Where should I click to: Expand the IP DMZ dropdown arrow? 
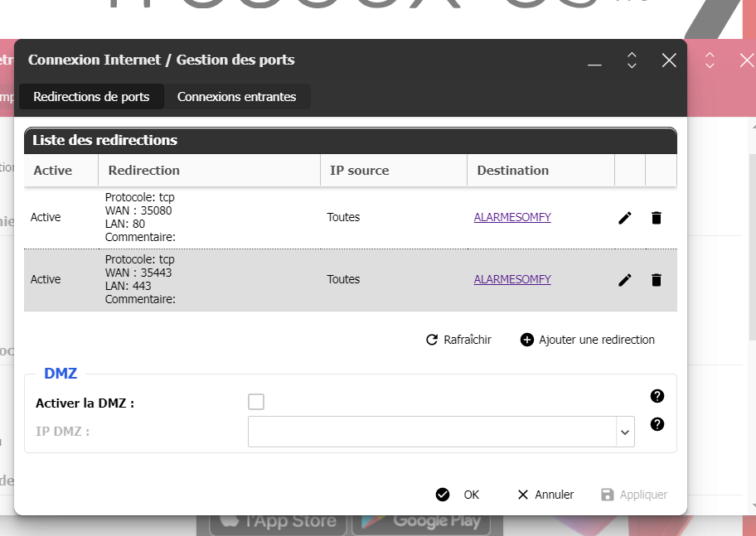(624, 432)
